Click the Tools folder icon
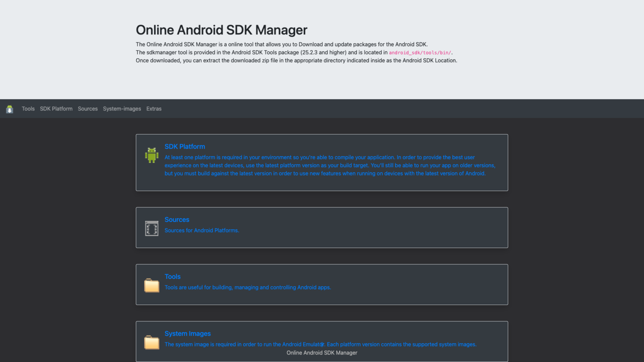This screenshot has width=644, height=362. [x=152, y=285]
